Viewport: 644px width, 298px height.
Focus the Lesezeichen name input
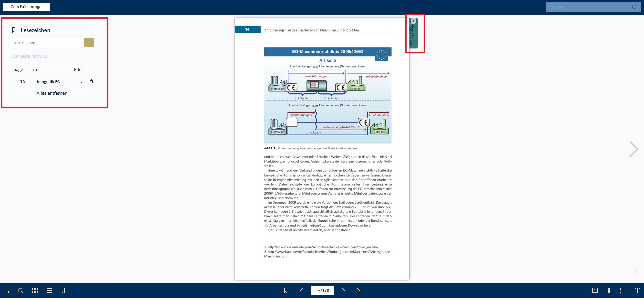[x=45, y=43]
